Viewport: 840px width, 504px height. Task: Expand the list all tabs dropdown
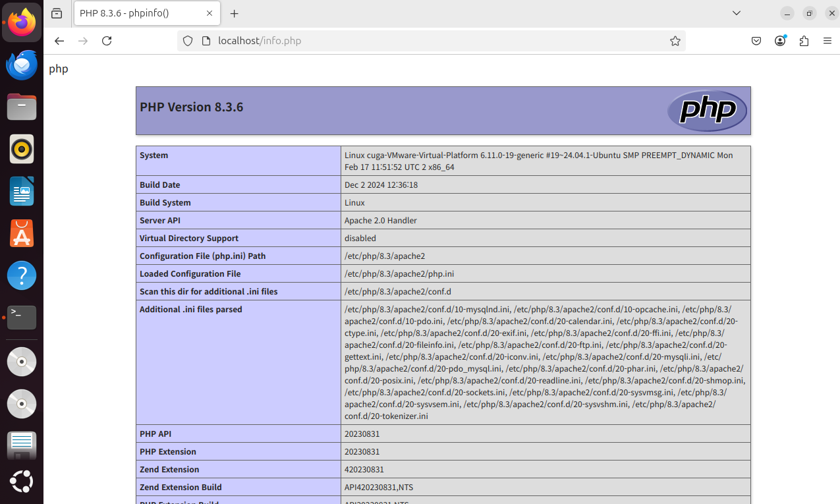pyautogui.click(x=737, y=13)
